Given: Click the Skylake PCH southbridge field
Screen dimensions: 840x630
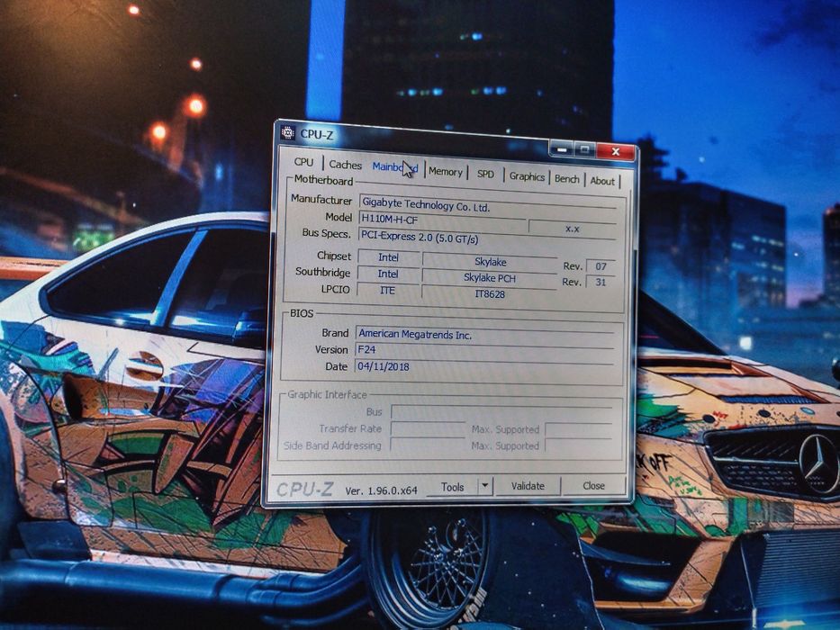Looking at the screenshot, I should (490, 278).
